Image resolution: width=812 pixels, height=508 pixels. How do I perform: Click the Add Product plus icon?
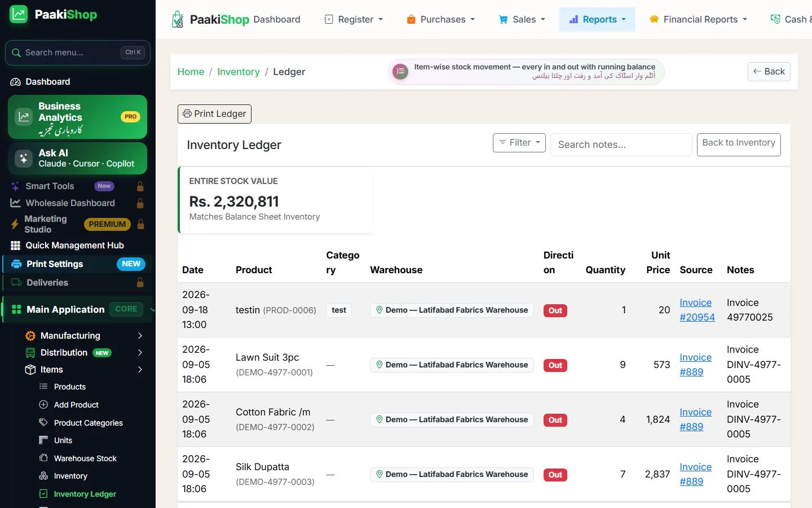coord(43,405)
